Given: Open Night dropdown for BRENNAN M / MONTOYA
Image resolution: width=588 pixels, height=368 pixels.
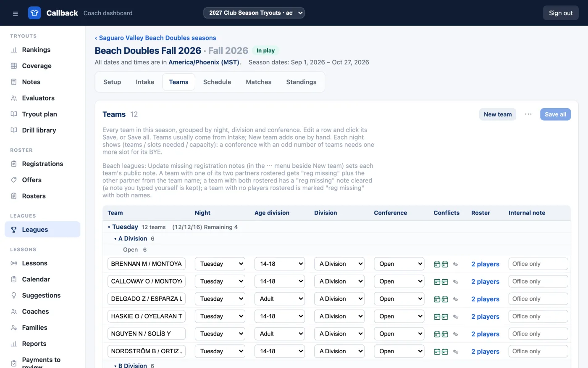Looking at the screenshot, I should (220, 264).
